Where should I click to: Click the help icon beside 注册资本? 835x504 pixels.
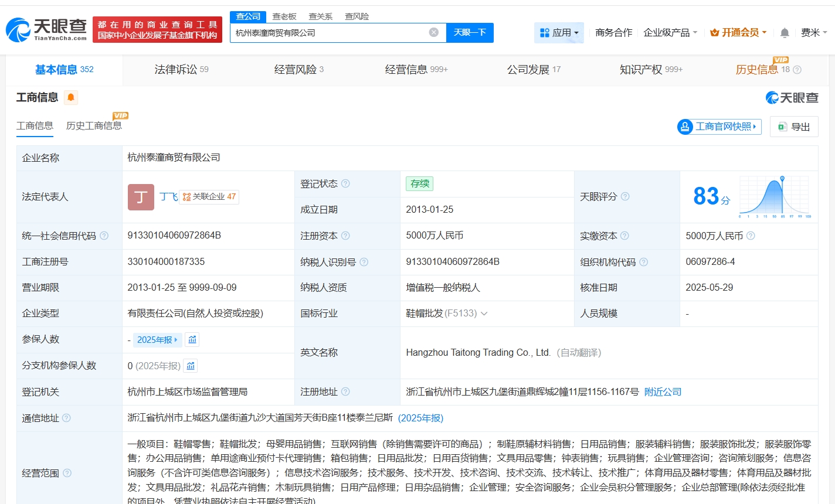point(346,236)
